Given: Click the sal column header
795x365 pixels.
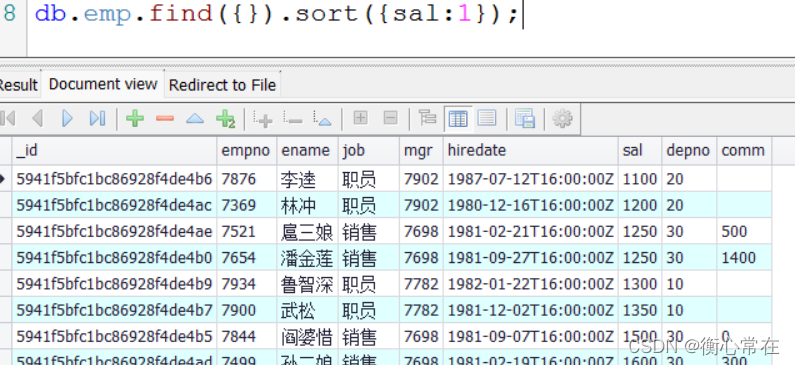Looking at the screenshot, I should coord(640,151).
